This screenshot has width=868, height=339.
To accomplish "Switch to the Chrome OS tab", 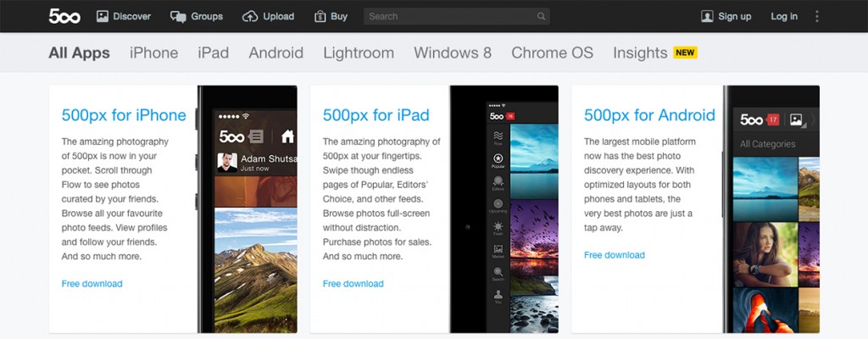I will (552, 53).
